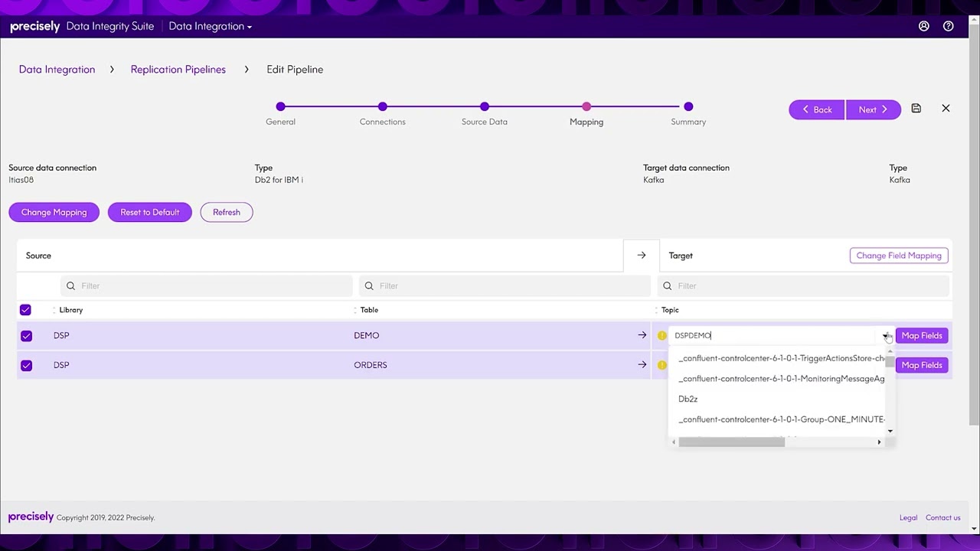Click the dropdown list scroll-left arrow
Image resolution: width=980 pixels, height=551 pixels.
point(674,442)
